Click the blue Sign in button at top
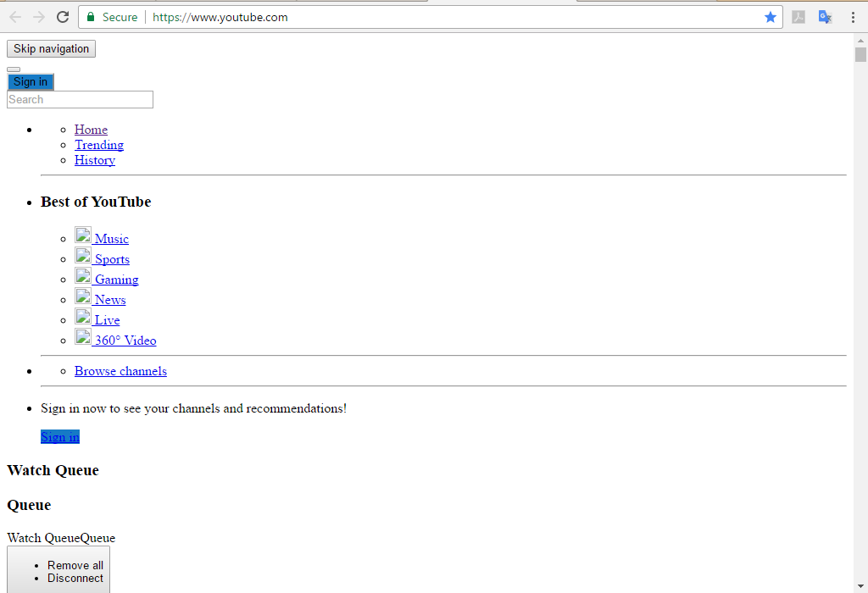The image size is (868, 593). coord(31,82)
